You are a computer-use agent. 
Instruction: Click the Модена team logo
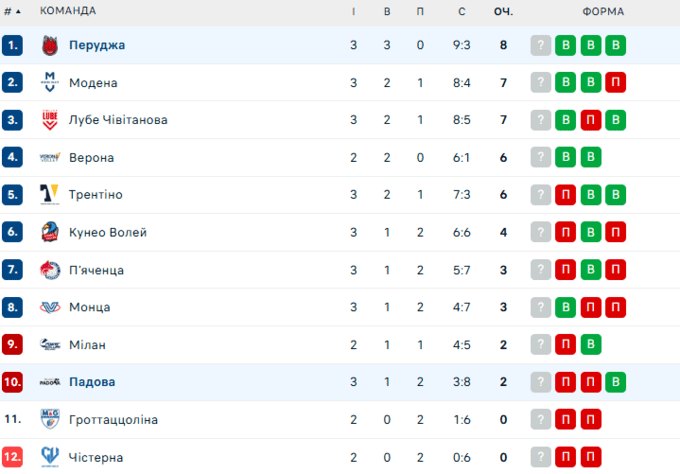pos(50,83)
